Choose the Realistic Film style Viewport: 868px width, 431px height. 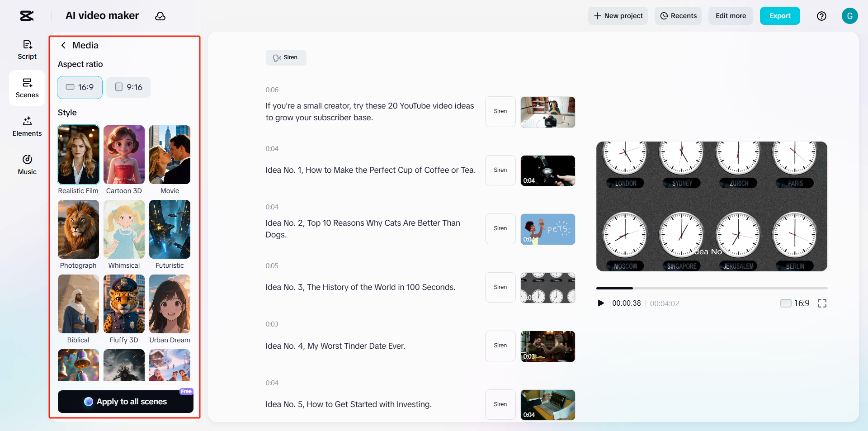78,155
